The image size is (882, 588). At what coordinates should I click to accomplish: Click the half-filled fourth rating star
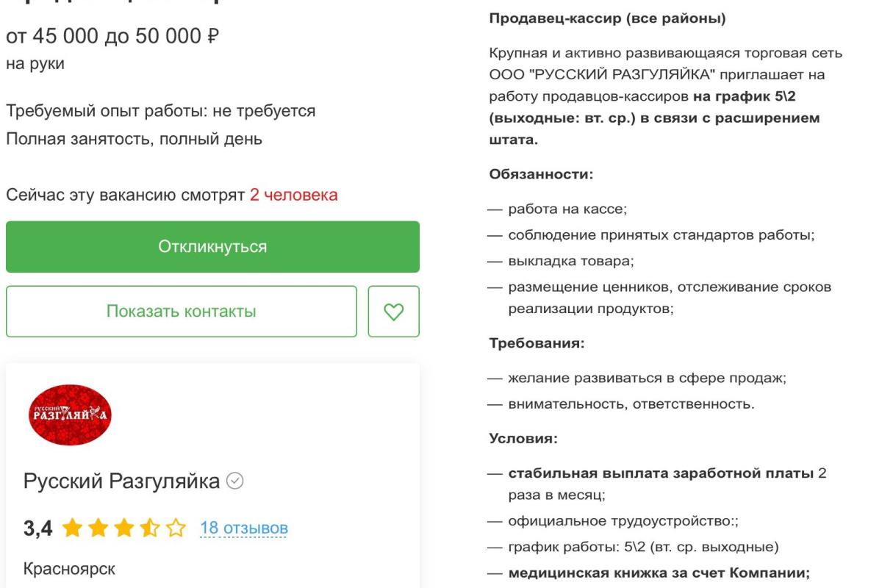click(150, 528)
